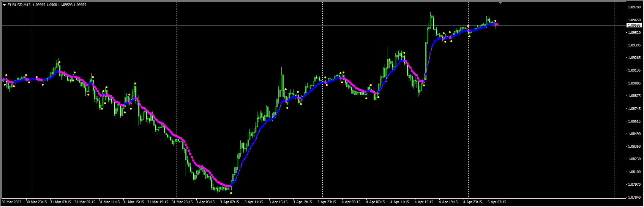
Task: Click the current price label 1.09595
Action: pos(634,25)
